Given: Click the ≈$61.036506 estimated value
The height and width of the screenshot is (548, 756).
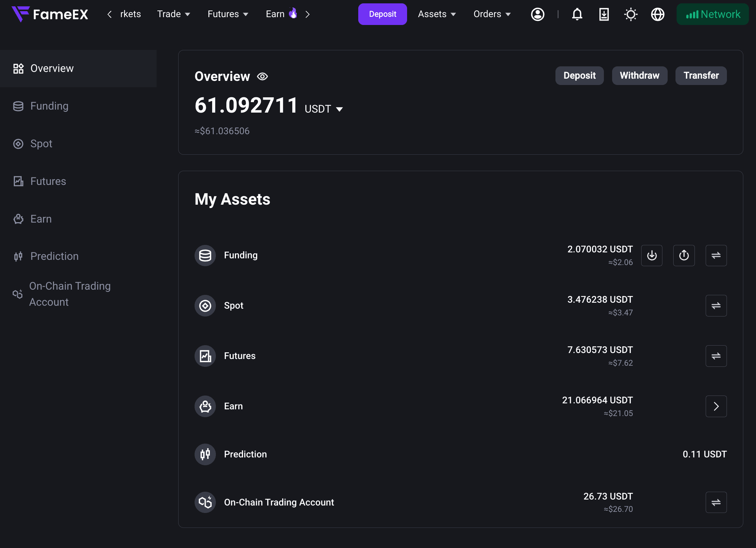Looking at the screenshot, I should pos(222,131).
